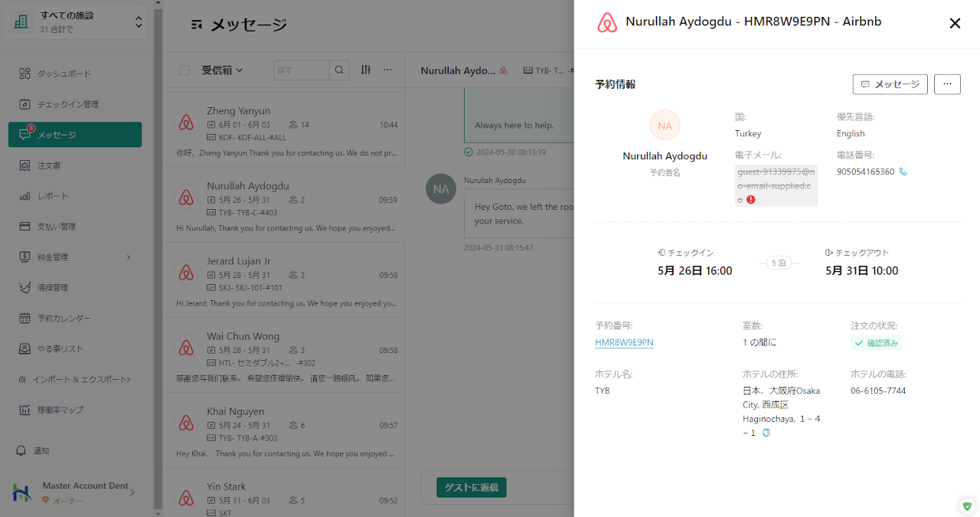Click the メッセージ button in reservation panel

click(x=890, y=84)
